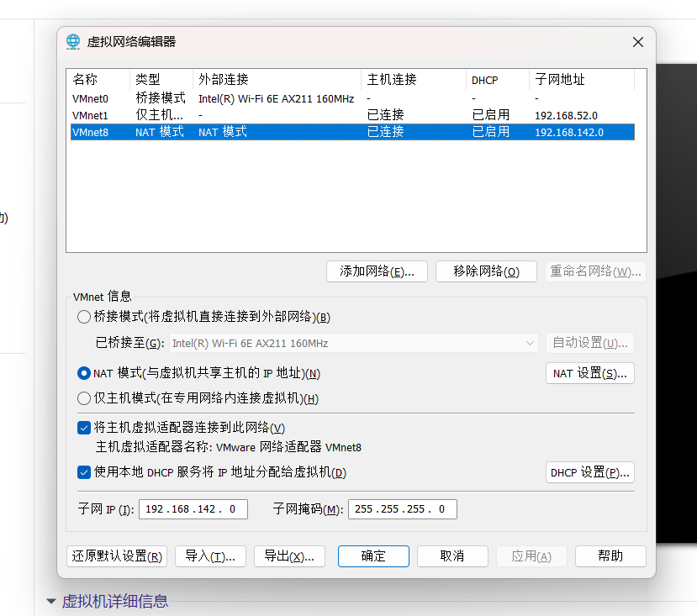Click Intel(R) Wi-Fi 6E AX211 external connection cell
The image size is (697, 616).
(276, 98)
